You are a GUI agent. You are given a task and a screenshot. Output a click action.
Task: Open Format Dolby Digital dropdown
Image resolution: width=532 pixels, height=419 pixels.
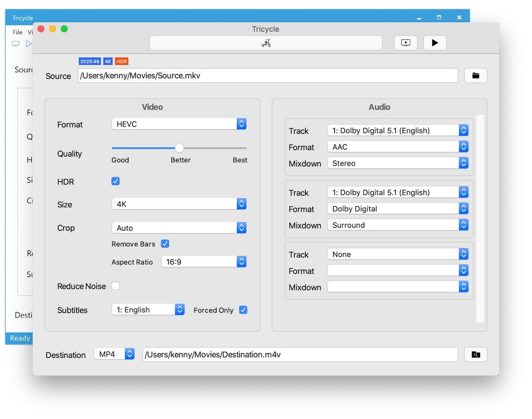(398, 209)
